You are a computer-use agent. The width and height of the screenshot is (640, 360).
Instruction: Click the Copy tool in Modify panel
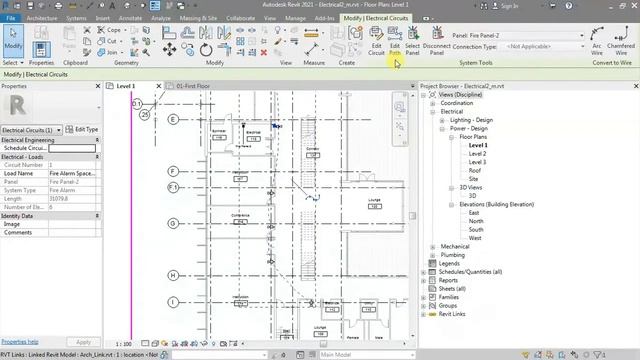pos(188,50)
